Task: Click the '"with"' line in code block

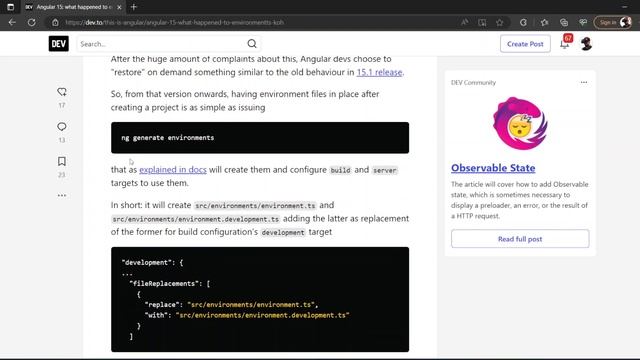Action: 247,315
